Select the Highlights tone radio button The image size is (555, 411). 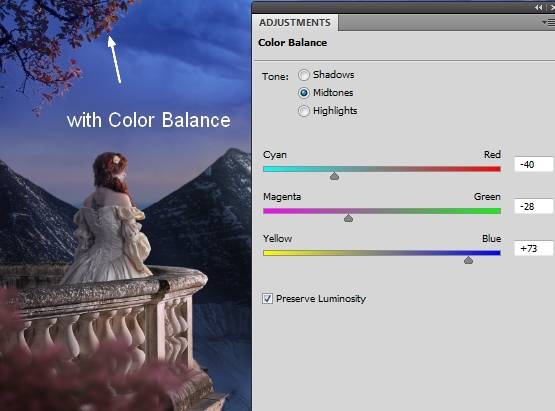coord(304,111)
